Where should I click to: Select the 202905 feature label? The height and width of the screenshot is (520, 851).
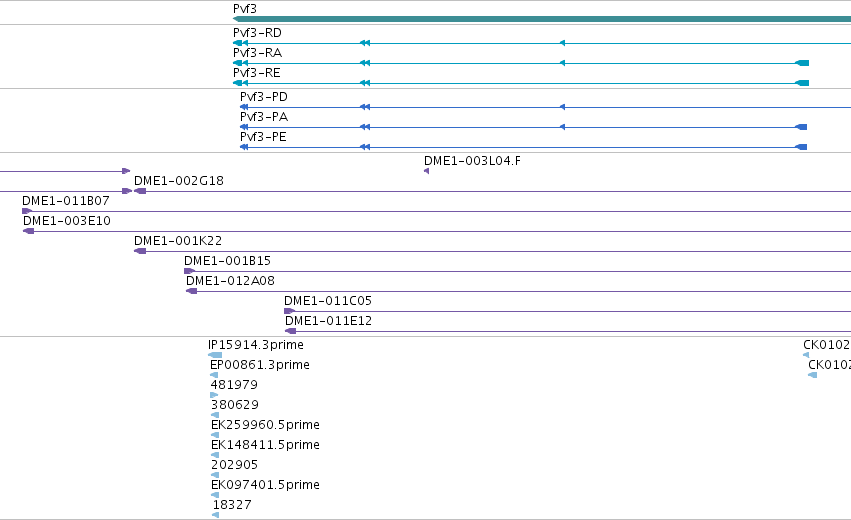[234, 466]
